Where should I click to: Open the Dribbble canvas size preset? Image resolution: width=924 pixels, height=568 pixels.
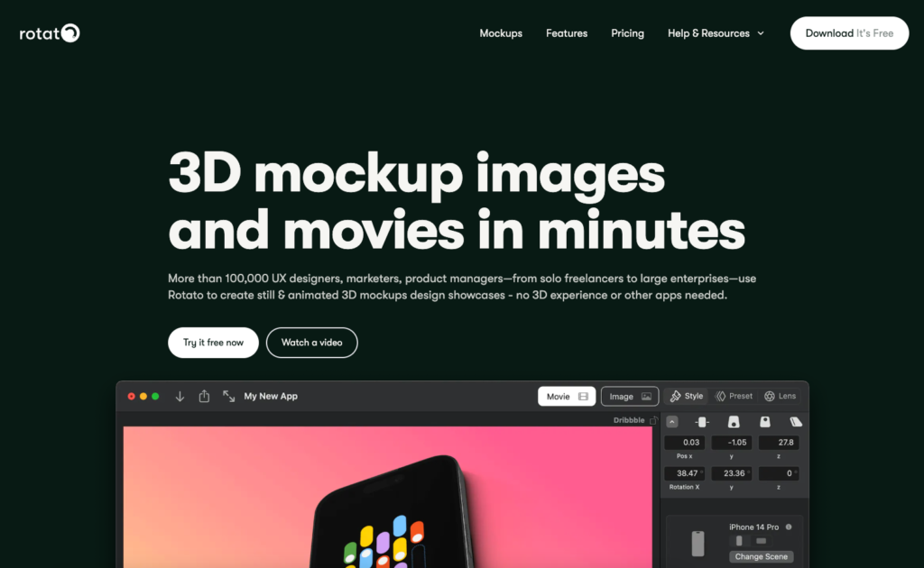point(629,420)
